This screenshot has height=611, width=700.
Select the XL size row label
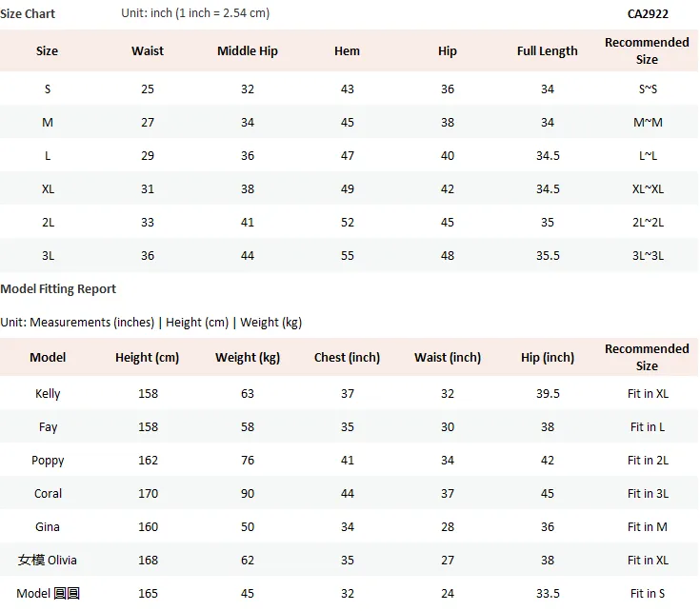pyautogui.click(x=48, y=188)
